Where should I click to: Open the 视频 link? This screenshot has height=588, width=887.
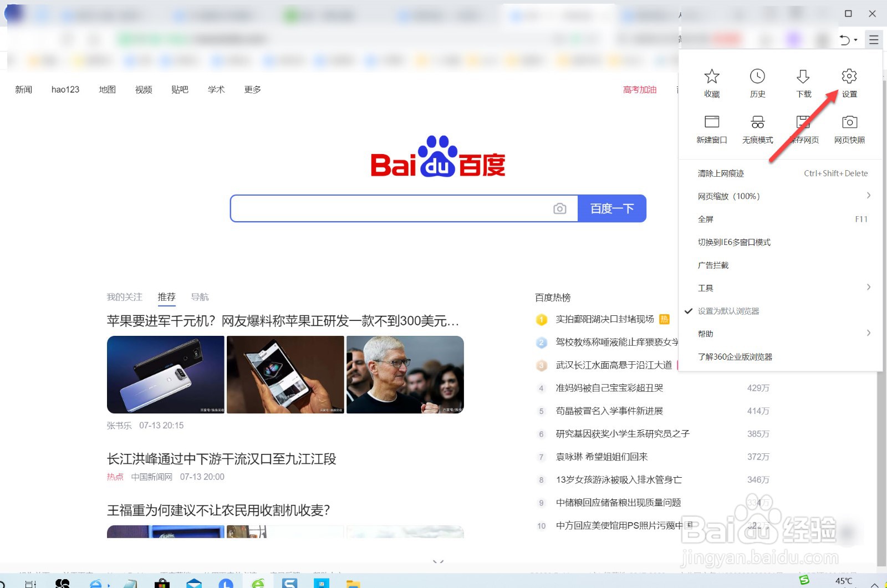tap(144, 89)
